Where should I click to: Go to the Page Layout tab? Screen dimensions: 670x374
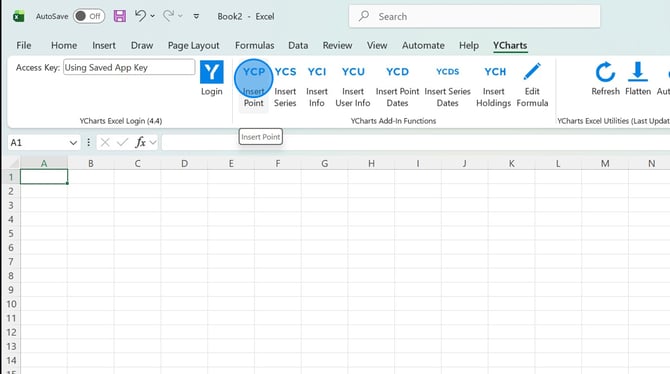tap(194, 45)
